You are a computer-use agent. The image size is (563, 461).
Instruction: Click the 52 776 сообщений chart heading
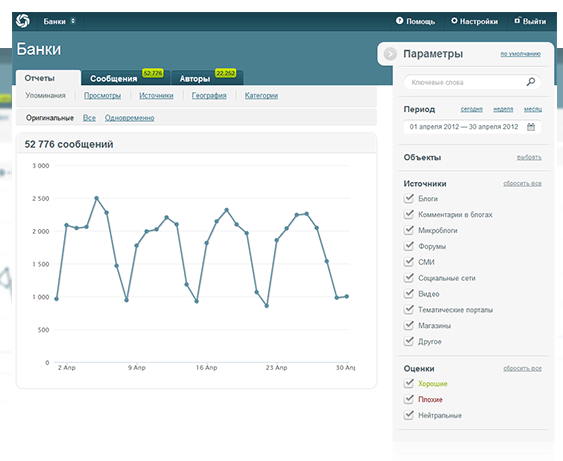click(69, 144)
